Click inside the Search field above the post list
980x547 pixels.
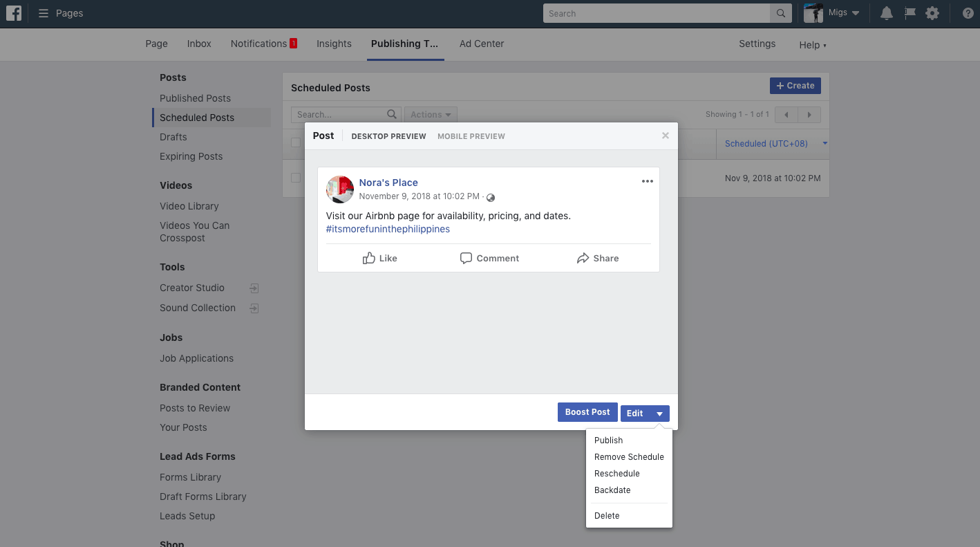point(339,114)
